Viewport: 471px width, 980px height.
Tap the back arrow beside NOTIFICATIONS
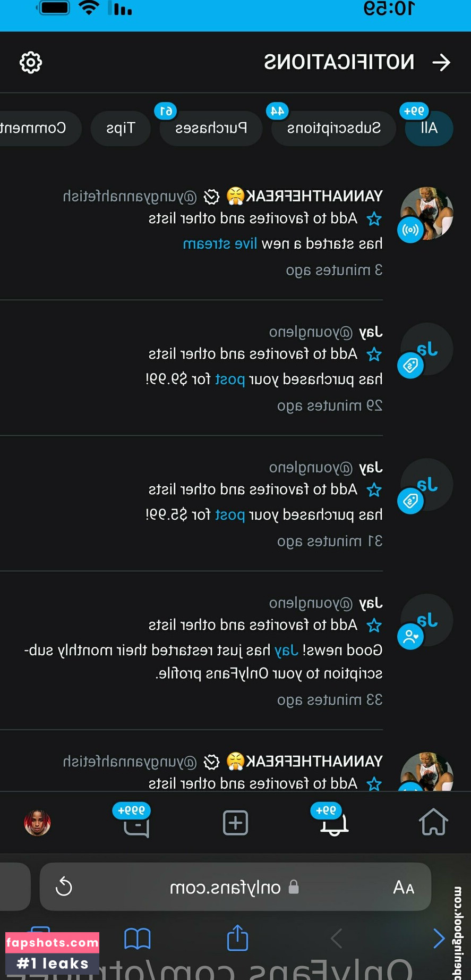click(441, 63)
